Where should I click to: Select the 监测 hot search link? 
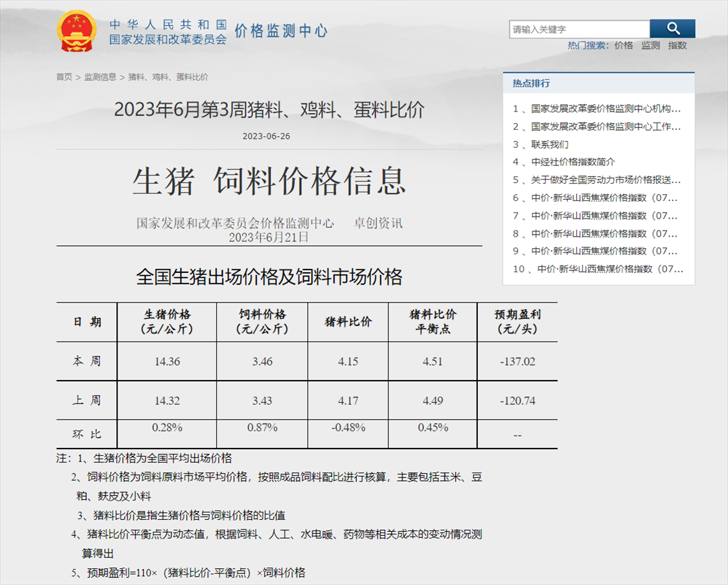(650, 46)
